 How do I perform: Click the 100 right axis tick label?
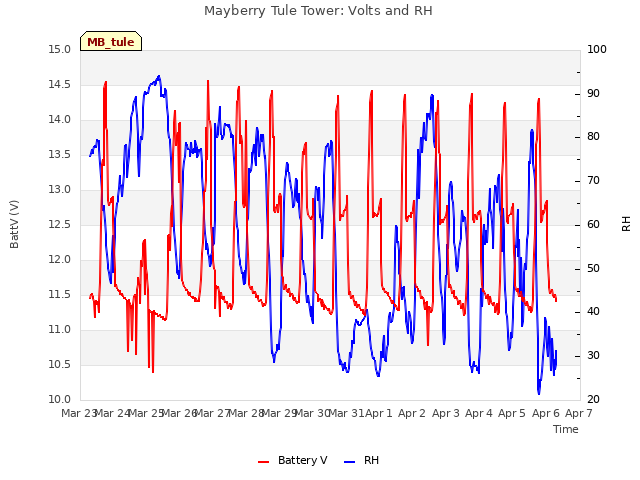click(597, 50)
